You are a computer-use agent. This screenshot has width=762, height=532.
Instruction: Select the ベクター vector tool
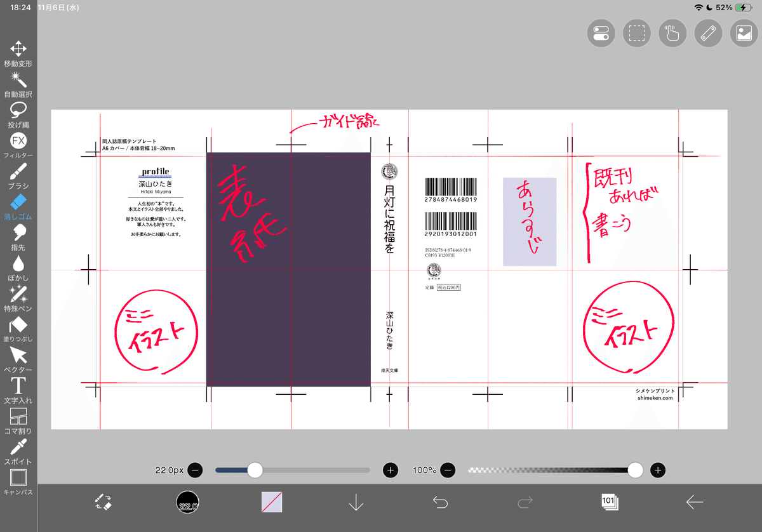click(x=18, y=359)
